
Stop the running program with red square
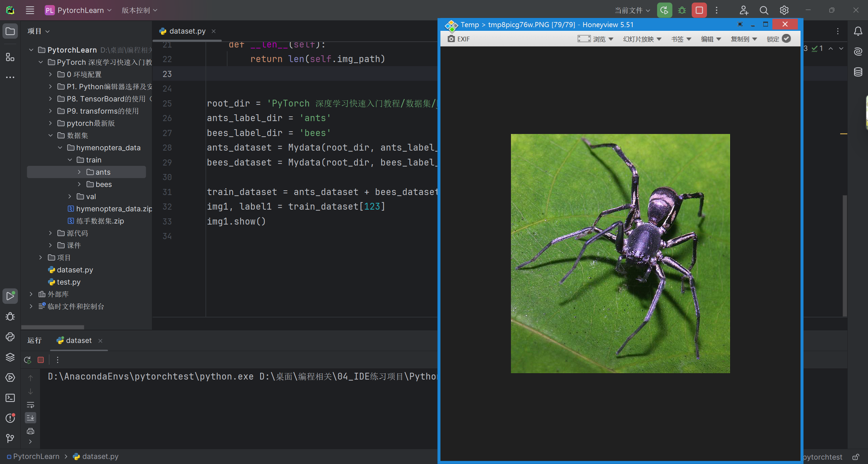point(699,10)
